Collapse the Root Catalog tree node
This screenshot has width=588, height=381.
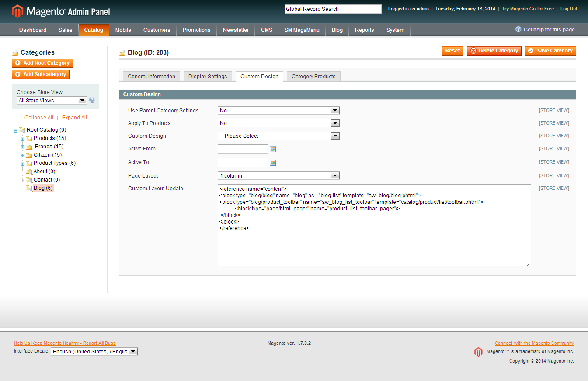point(16,130)
